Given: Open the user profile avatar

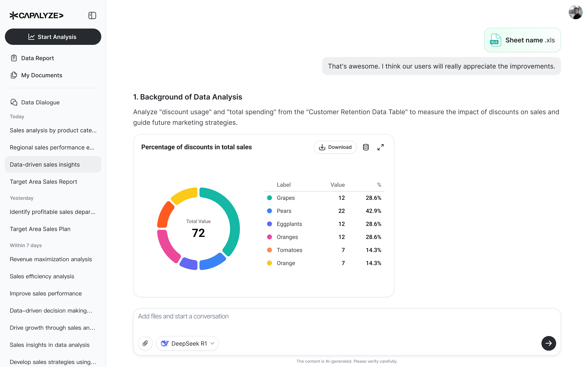Looking at the screenshot, I should [575, 12].
